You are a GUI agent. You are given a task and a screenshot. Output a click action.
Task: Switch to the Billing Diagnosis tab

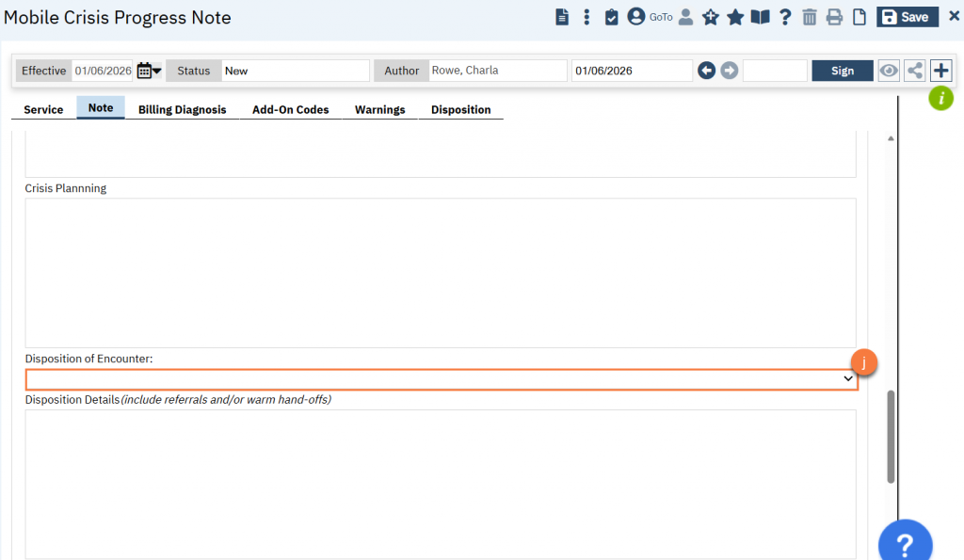coord(182,109)
